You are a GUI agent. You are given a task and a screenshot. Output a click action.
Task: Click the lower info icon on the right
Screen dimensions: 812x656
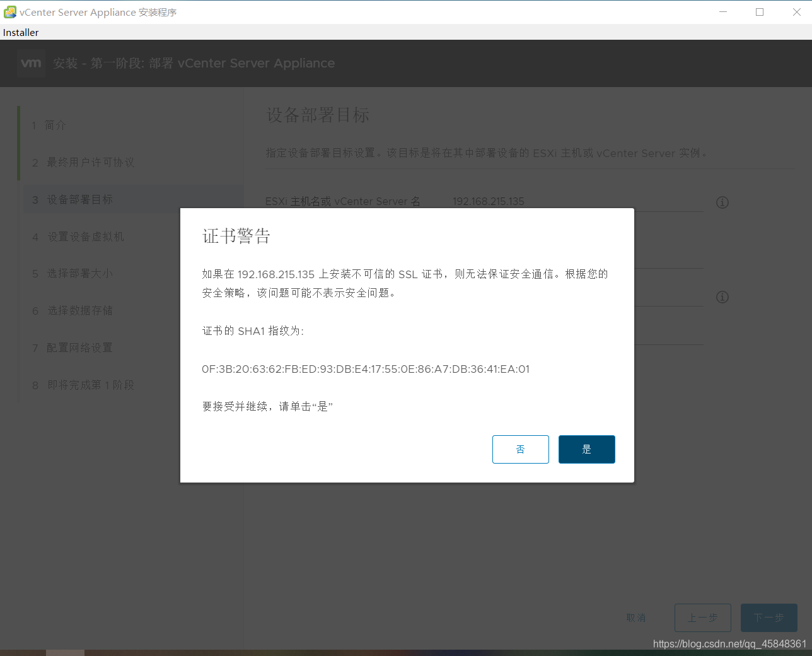(722, 297)
